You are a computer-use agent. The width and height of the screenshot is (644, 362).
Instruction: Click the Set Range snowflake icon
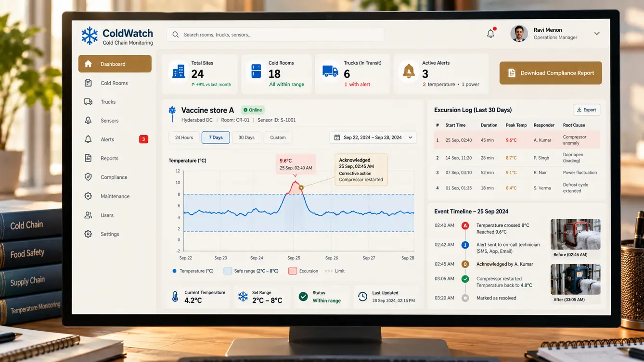point(243,297)
